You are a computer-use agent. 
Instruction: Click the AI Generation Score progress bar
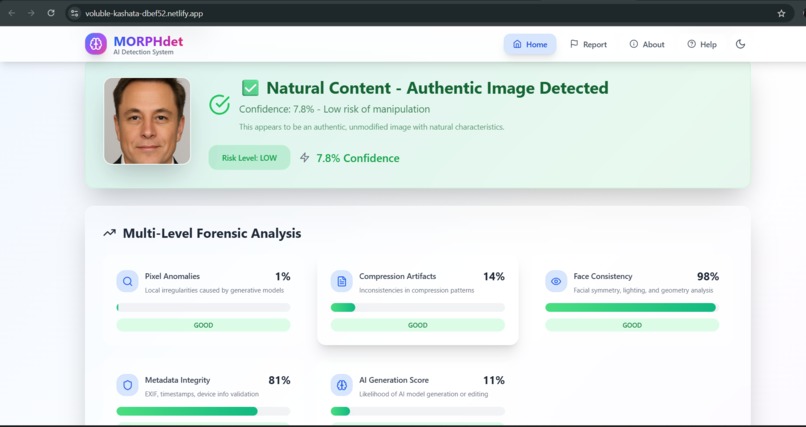click(417, 411)
